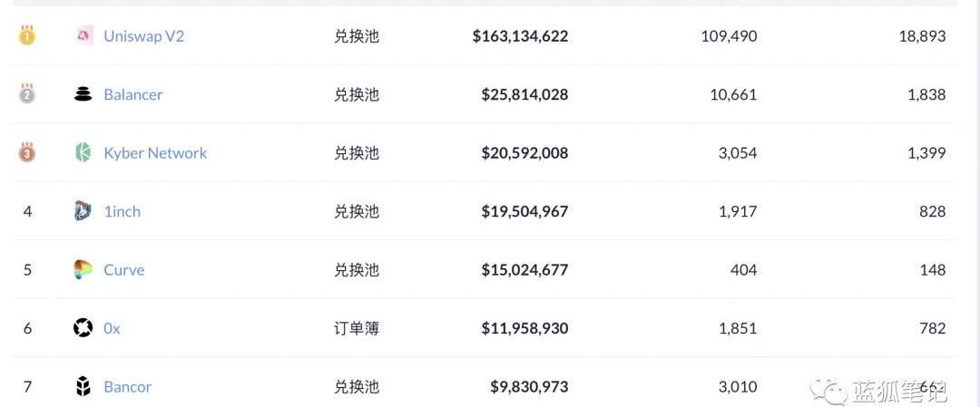Click the 订单簿 label in 0x row
Viewport: 980px width, 407px height.
point(356,328)
